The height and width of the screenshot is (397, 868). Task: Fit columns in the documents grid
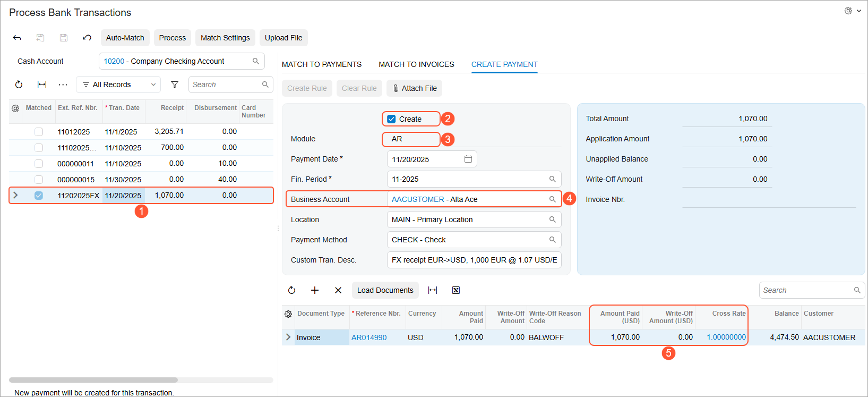pyautogui.click(x=433, y=290)
